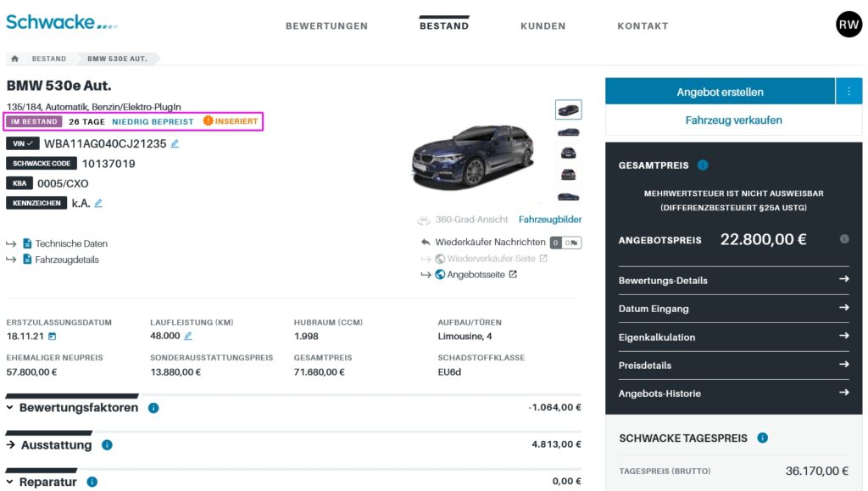Open the RW user avatar
This screenshot has width=868, height=491.
849,25
